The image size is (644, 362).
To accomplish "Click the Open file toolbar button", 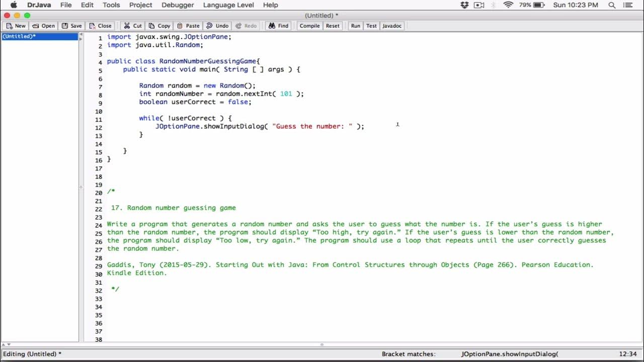I will [44, 26].
